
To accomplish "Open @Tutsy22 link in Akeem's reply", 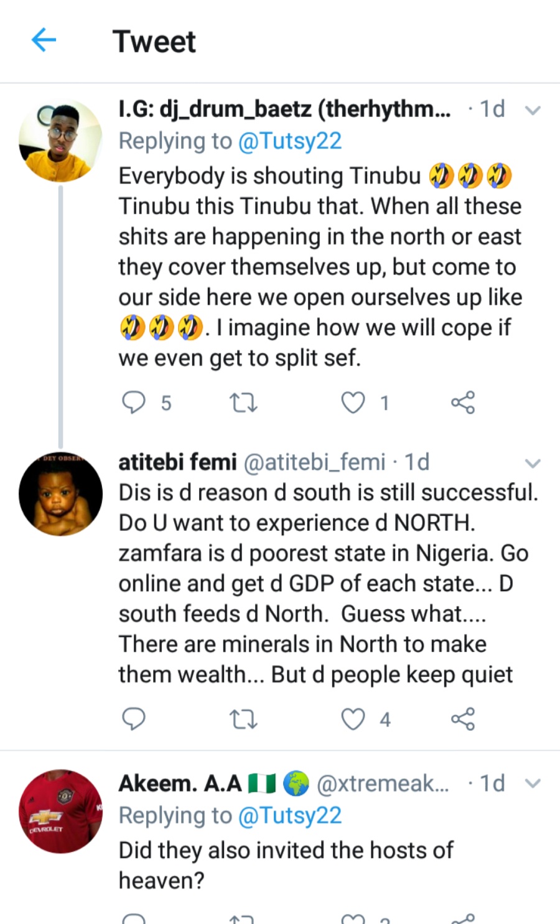I will (290, 816).
